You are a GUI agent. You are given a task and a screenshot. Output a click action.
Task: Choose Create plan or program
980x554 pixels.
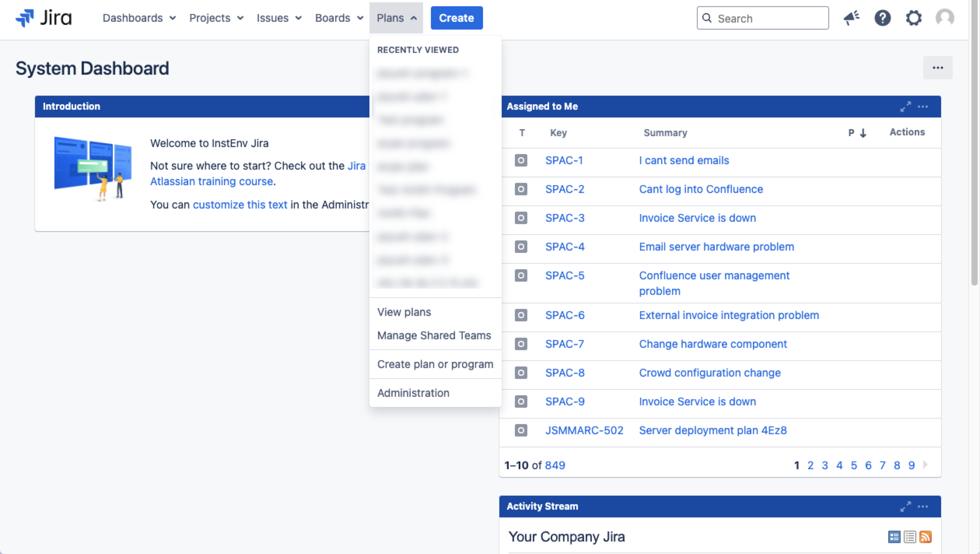(x=435, y=364)
